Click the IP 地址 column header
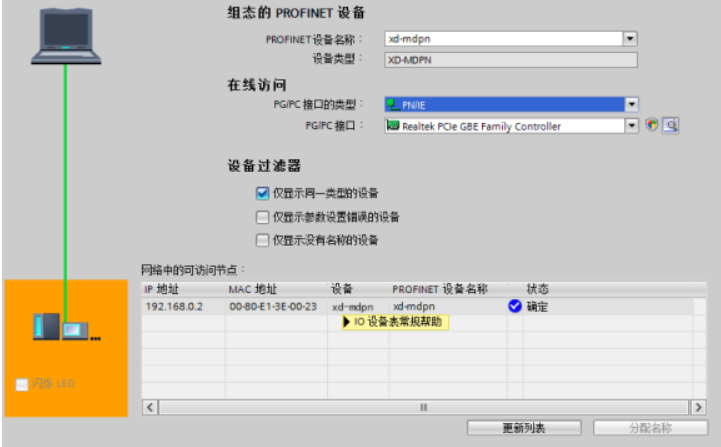This screenshot has width=721, height=447. point(183,289)
